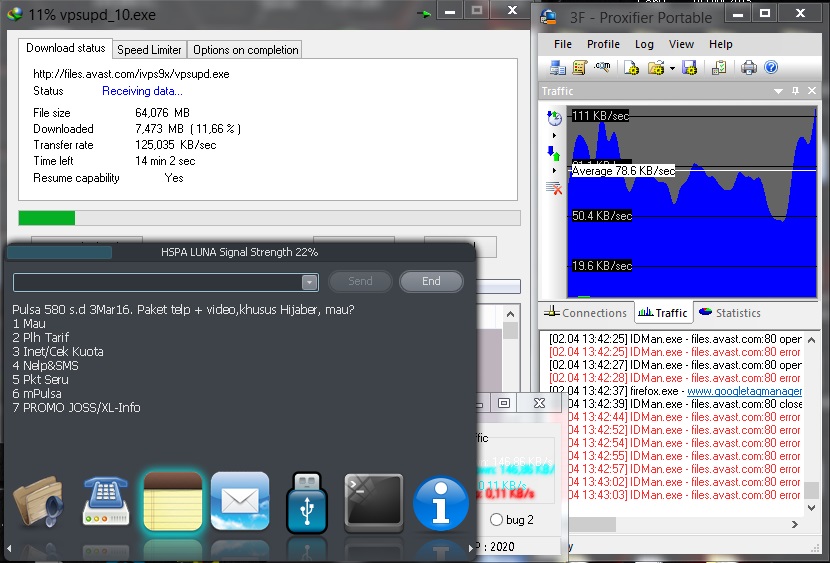Expand arrow below the traffic direction icon
830x563 pixels.
[x=554, y=170]
